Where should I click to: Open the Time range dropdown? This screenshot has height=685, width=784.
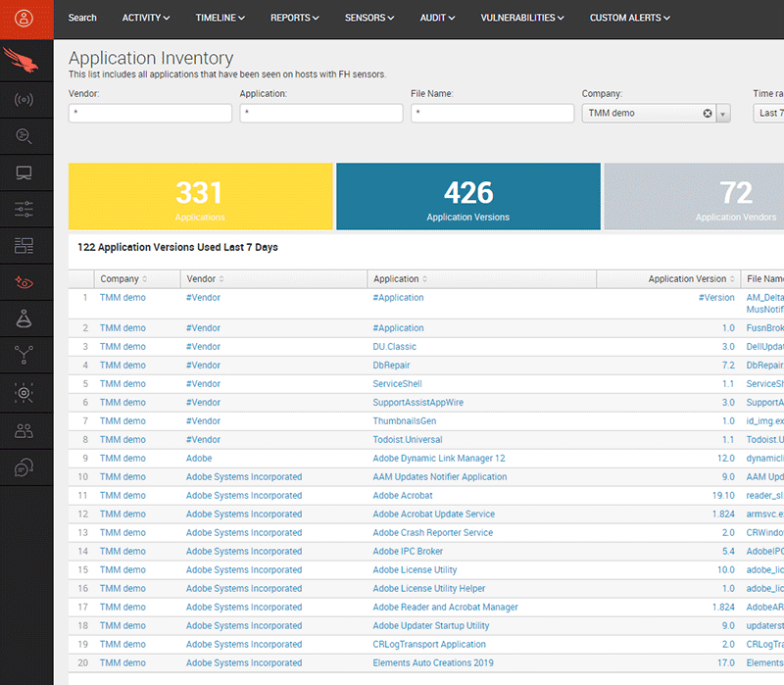point(768,114)
